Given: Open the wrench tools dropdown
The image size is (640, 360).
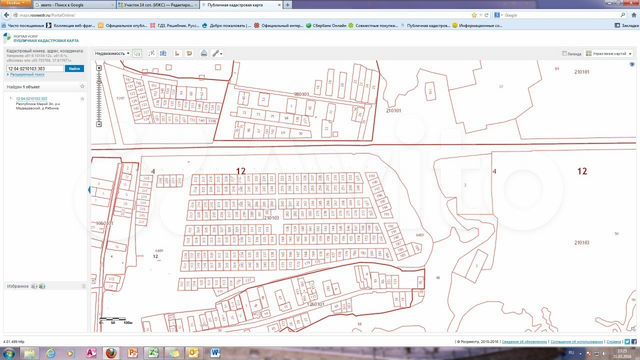Looking at the screenshot, I should coord(217,53).
